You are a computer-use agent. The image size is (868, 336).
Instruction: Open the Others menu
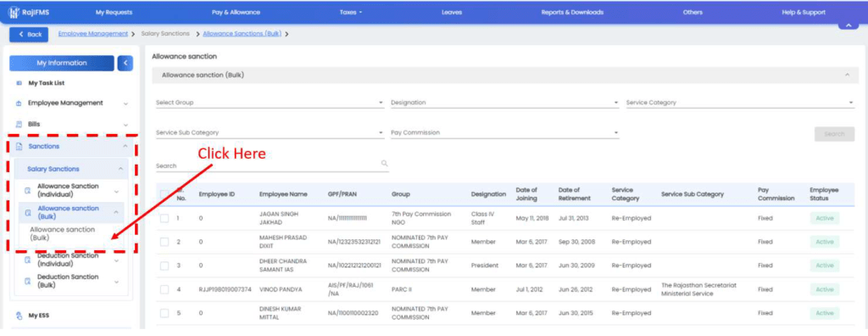click(x=693, y=12)
